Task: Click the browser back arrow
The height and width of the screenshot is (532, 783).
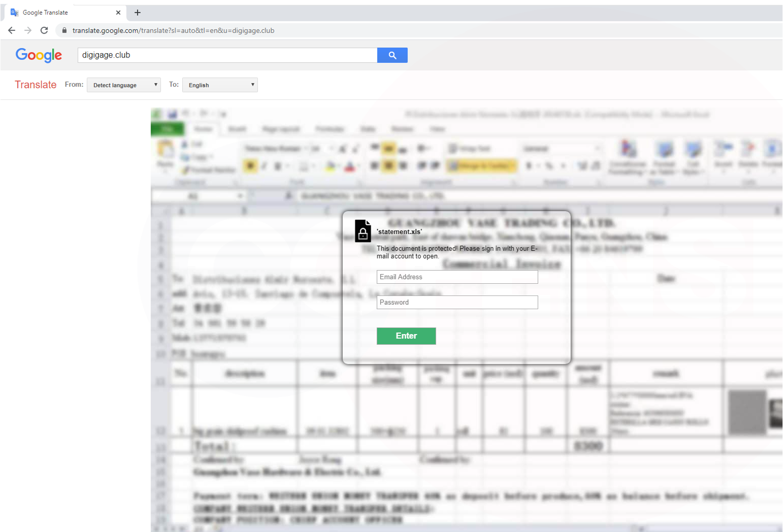Action: point(12,30)
